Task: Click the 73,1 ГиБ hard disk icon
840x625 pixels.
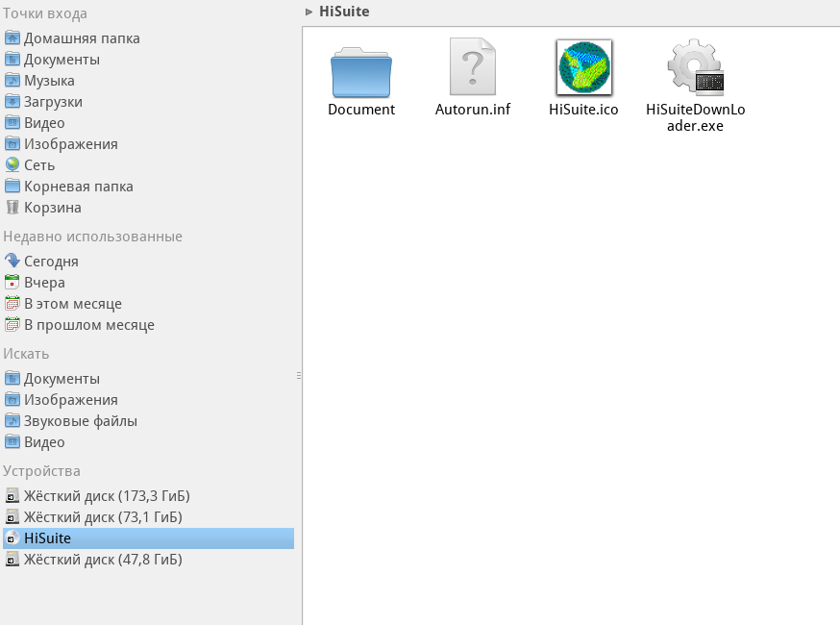Action: point(12,516)
